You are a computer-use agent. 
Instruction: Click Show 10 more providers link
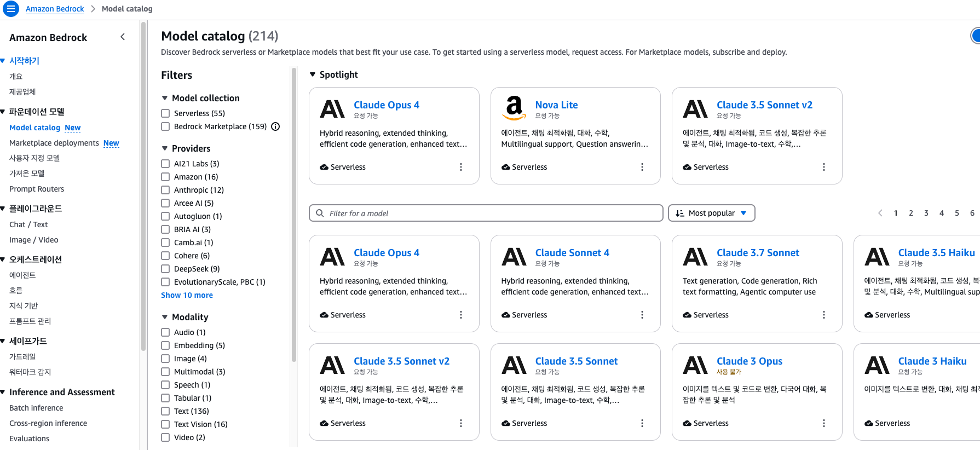point(187,295)
